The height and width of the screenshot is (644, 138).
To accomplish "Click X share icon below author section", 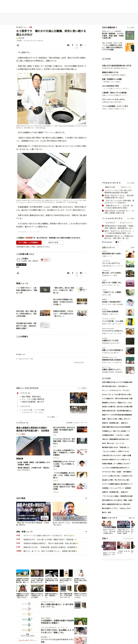I will pyautogui.click(x=77, y=273).
